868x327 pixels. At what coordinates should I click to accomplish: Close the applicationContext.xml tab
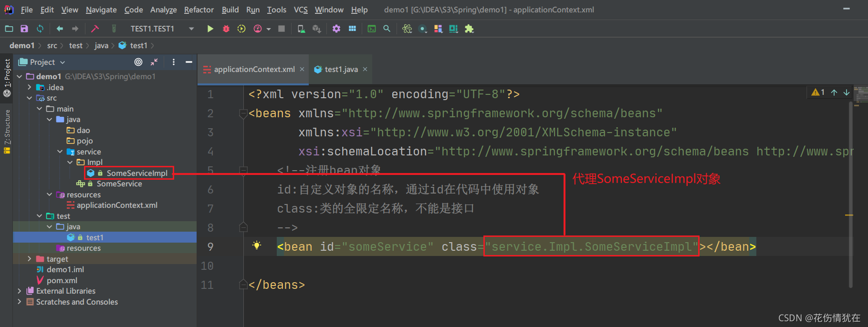302,69
